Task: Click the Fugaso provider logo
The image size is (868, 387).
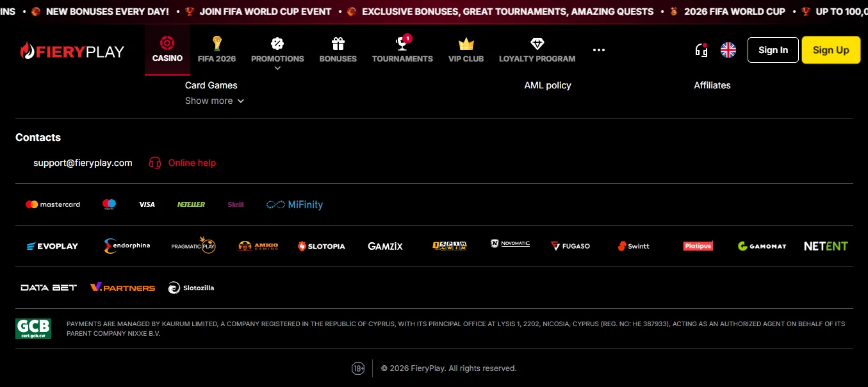Action: tap(570, 246)
